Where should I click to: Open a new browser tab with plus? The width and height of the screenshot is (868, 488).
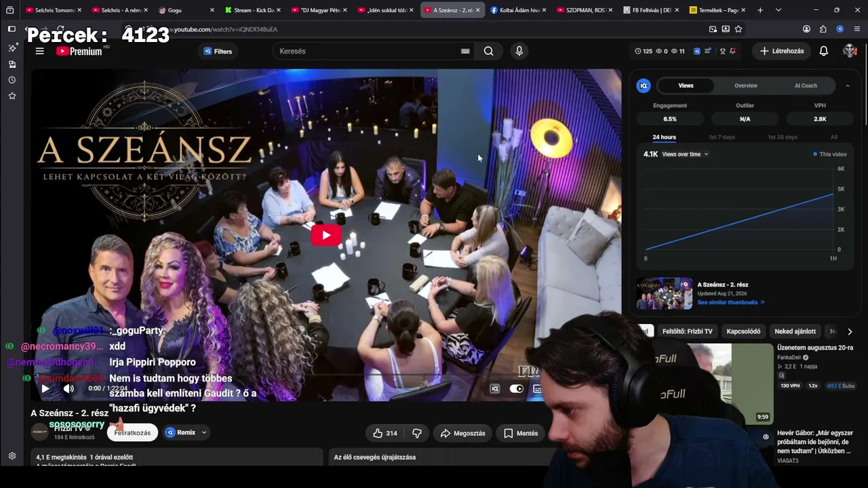pyautogui.click(x=760, y=10)
